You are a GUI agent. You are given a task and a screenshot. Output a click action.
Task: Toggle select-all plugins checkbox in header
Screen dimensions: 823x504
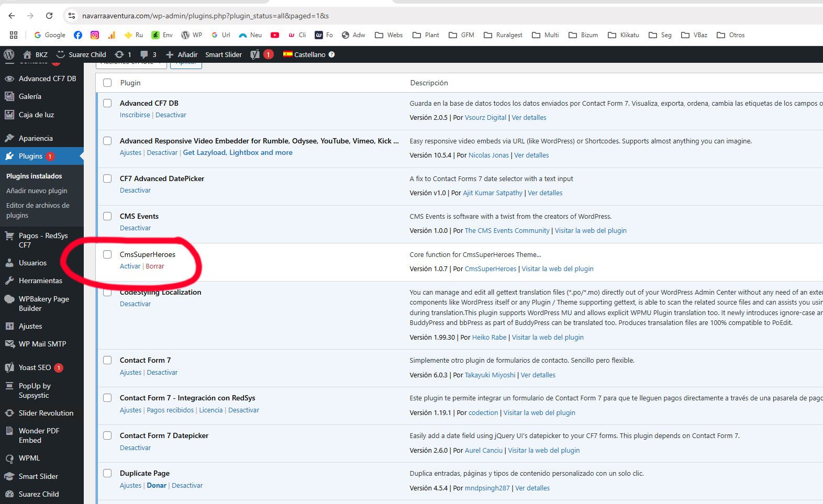point(107,83)
